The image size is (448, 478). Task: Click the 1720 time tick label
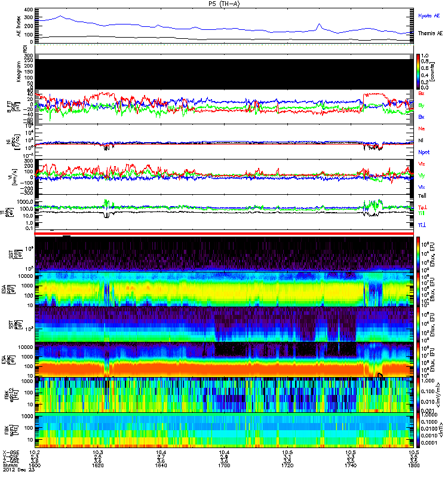(287, 465)
